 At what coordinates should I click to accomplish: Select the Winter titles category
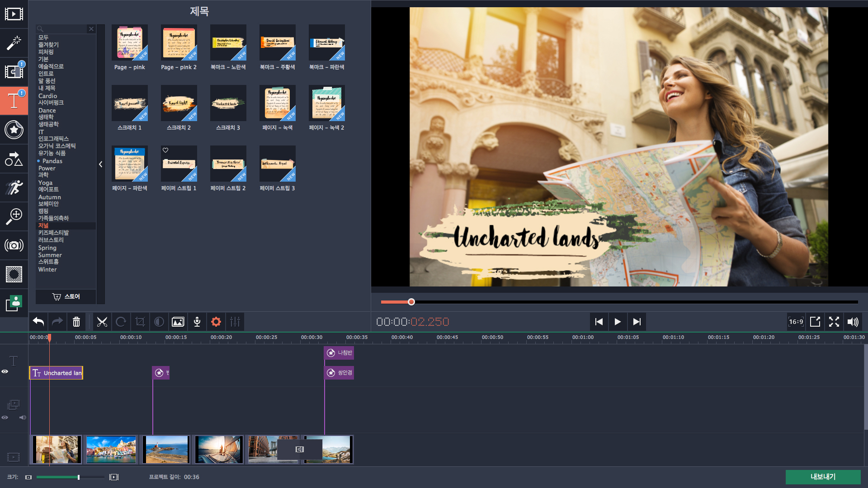click(x=47, y=270)
